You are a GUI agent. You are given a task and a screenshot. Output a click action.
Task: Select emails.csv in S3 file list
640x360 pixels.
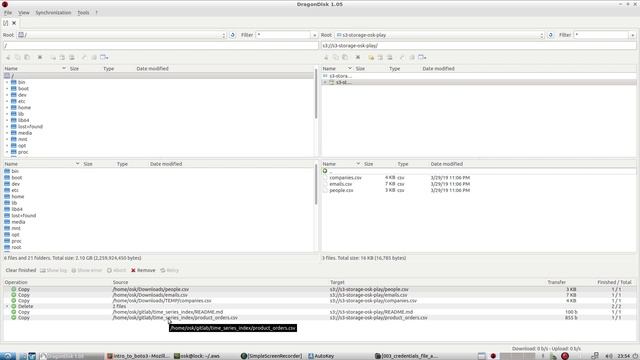pos(341,184)
